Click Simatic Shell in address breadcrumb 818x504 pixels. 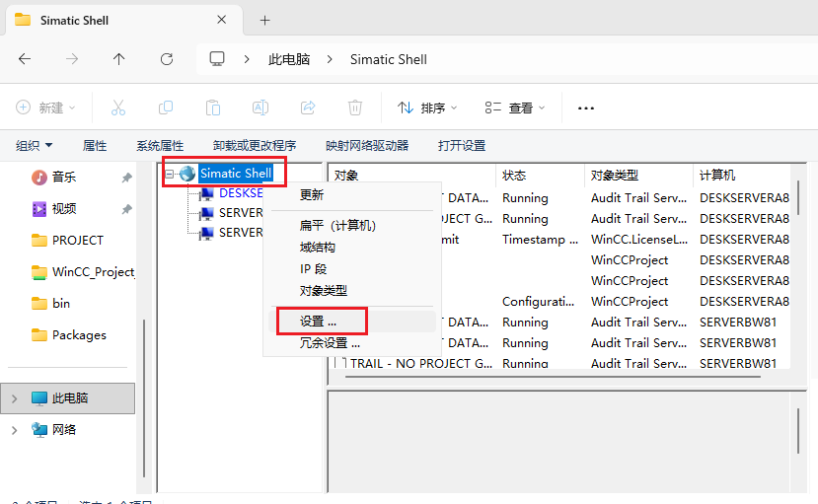coord(388,59)
